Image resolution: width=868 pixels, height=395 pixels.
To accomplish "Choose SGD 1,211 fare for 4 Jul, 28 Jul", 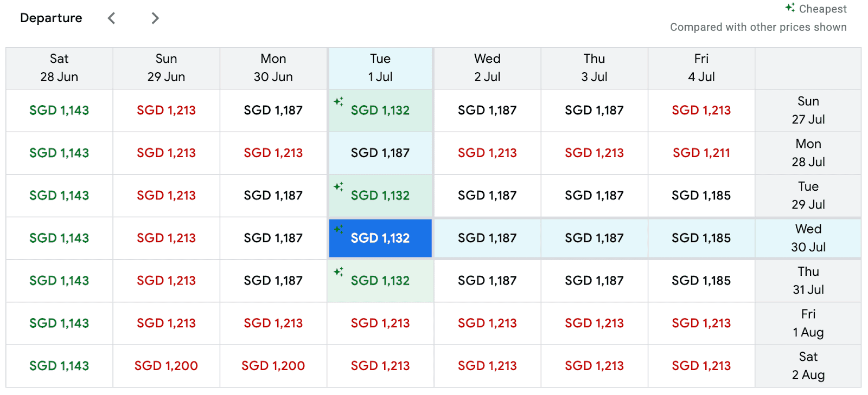I will [701, 153].
